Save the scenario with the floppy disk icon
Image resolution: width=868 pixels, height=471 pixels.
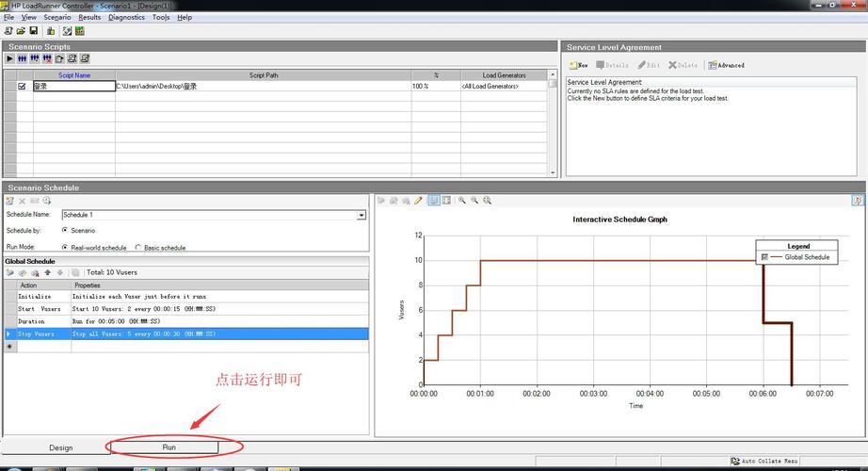pyautogui.click(x=34, y=31)
